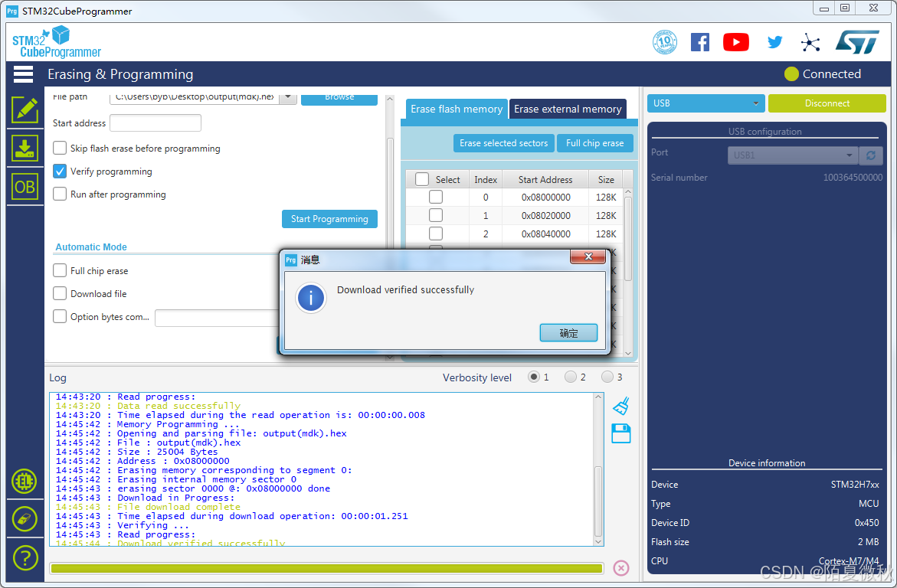Refresh the USB port list
Viewport: 897px width, 588px height.
pyautogui.click(x=871, y=155)
